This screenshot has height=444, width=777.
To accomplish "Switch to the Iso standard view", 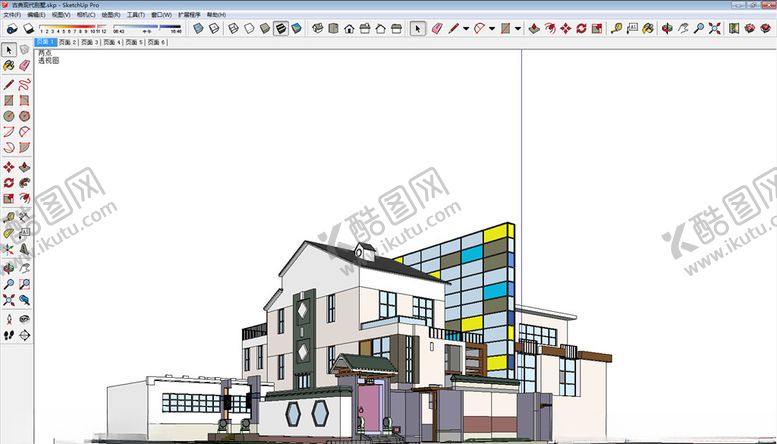I will [317, 29].
